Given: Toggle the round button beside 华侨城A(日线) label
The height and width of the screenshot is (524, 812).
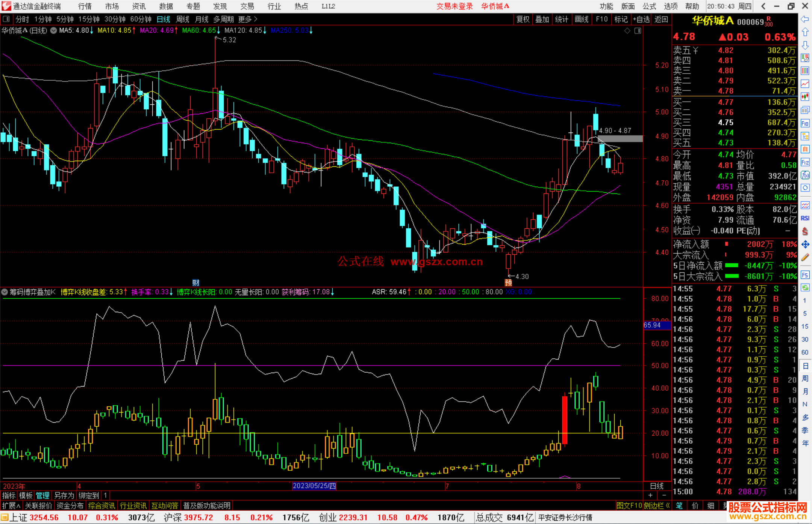Looking at the screenshot, I should [54, 30].
